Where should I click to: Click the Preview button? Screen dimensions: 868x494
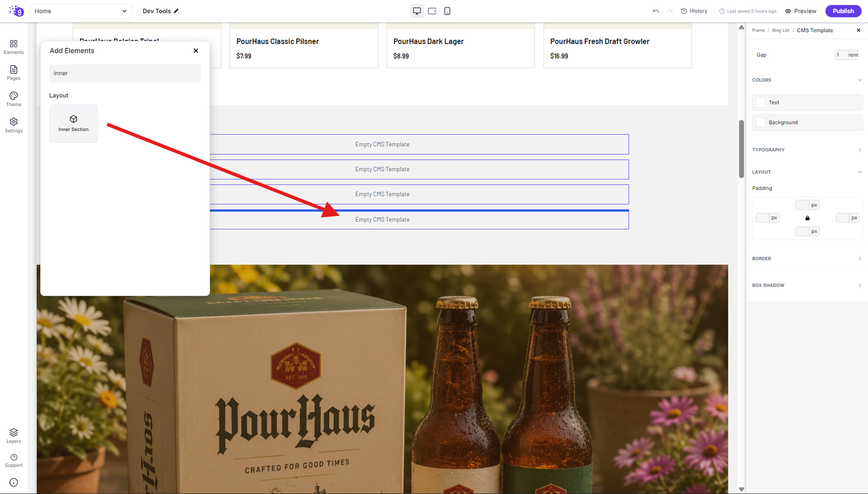pyautogui.click(x=800, y=11)
